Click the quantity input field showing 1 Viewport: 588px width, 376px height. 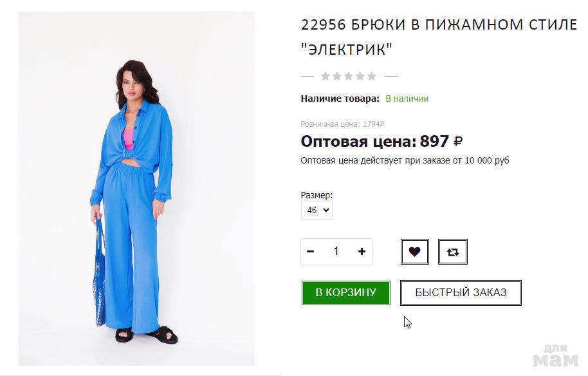pyautogui.click(x=336, y=251)
